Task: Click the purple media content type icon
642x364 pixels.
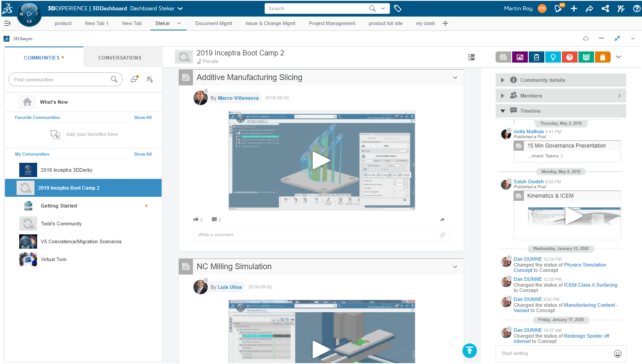Action: point(519,57)
